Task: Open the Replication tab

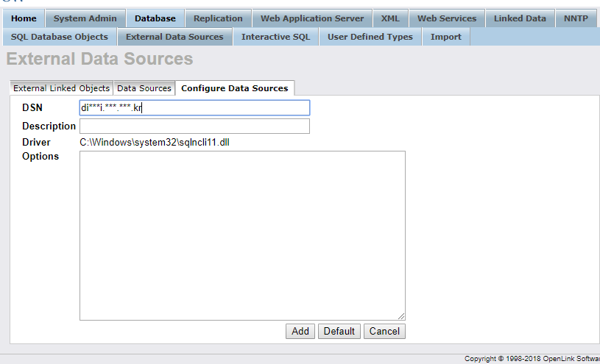Action: point(218,18)
